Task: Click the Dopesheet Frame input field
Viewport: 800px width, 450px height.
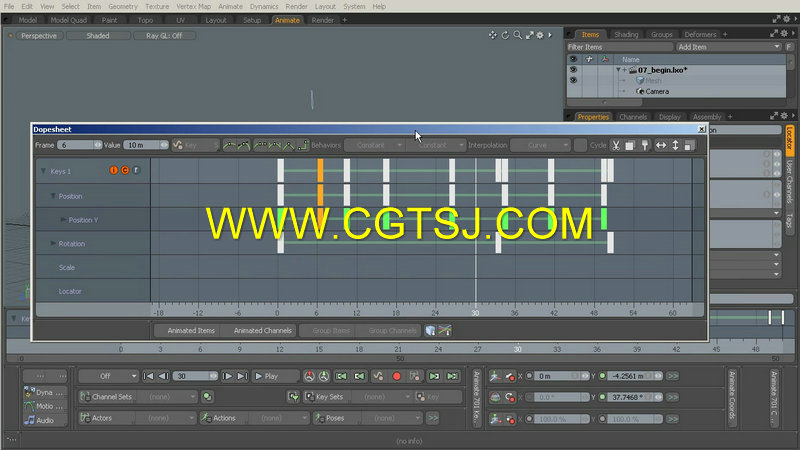Action: (79, 145)
